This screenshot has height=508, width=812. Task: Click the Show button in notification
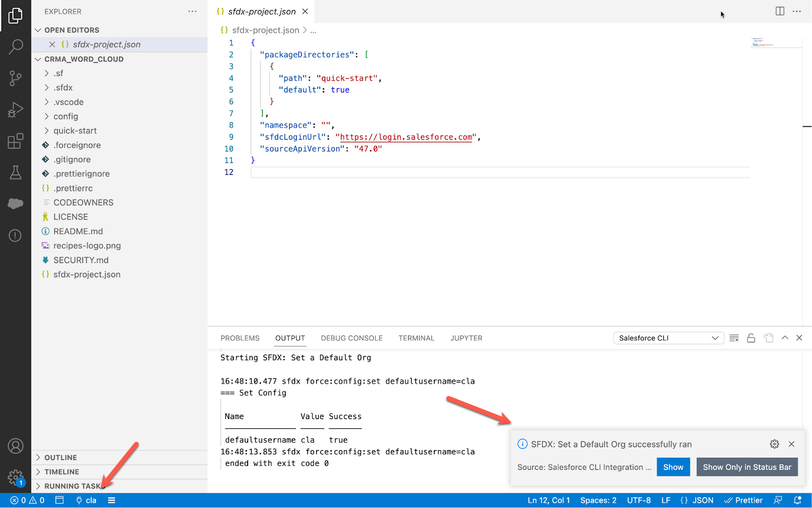pos(673,467)
